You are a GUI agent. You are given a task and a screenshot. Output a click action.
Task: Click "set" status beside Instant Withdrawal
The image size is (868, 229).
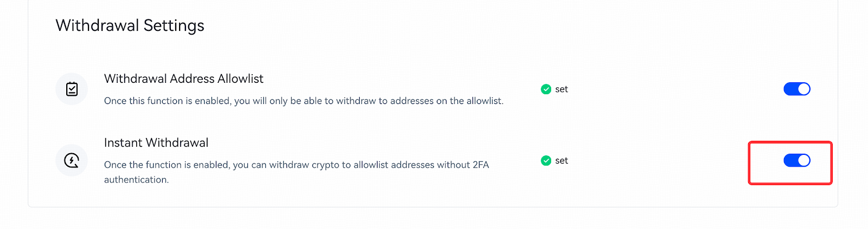561,161
